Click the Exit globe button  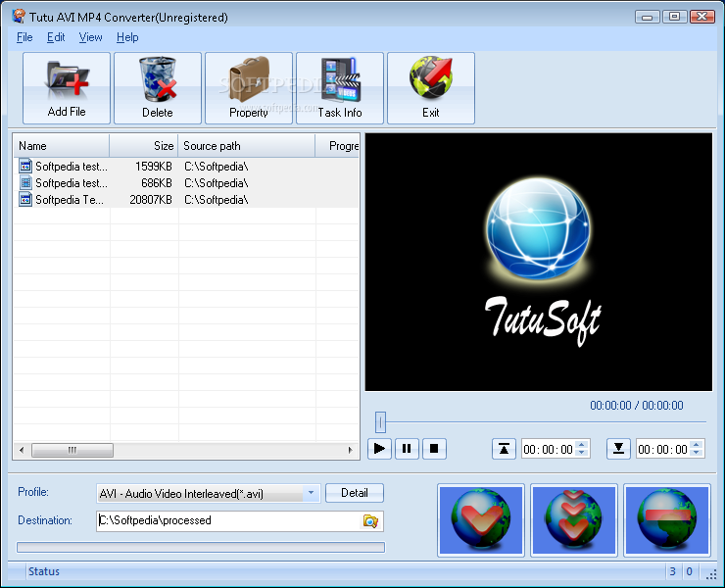(431, 88)
